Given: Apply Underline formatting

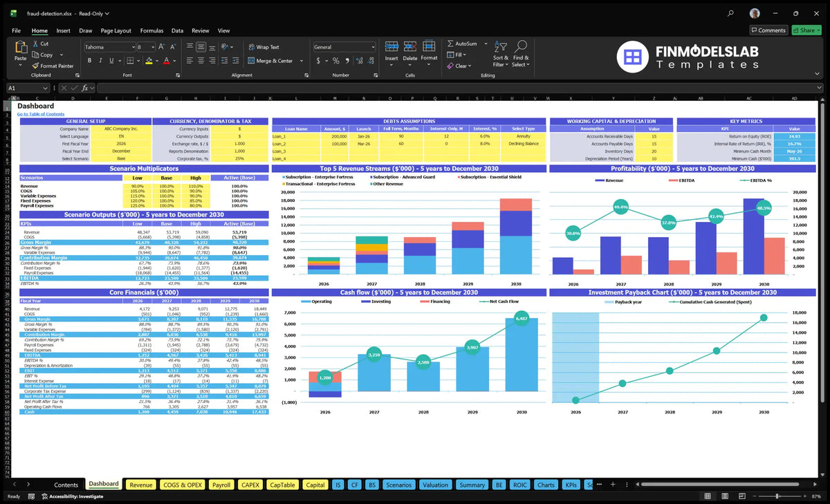Looking at the screenshot, I should click(x=110, y=61).
